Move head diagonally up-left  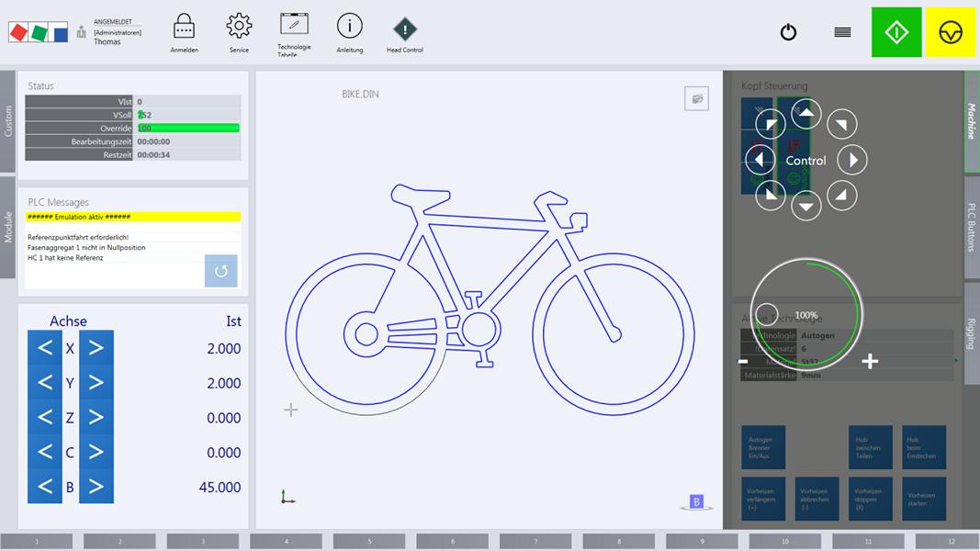(771, 124)
